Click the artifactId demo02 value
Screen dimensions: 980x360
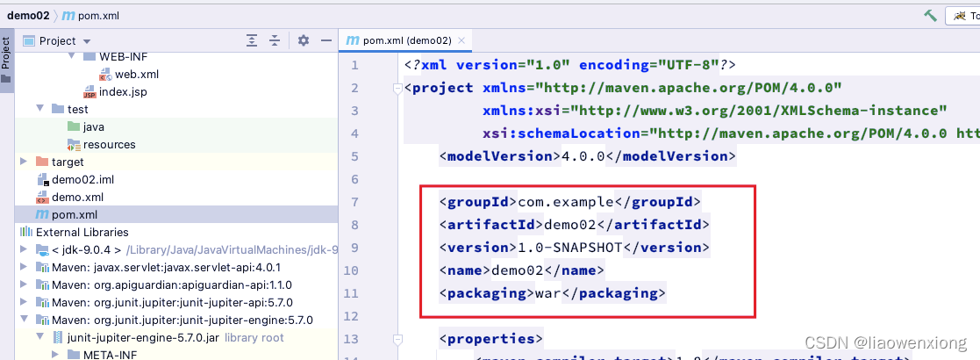(571, 225)
